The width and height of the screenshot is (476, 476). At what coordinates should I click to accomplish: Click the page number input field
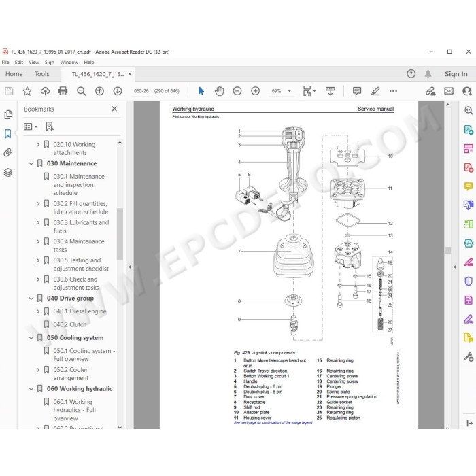click(x=141, y=91)
